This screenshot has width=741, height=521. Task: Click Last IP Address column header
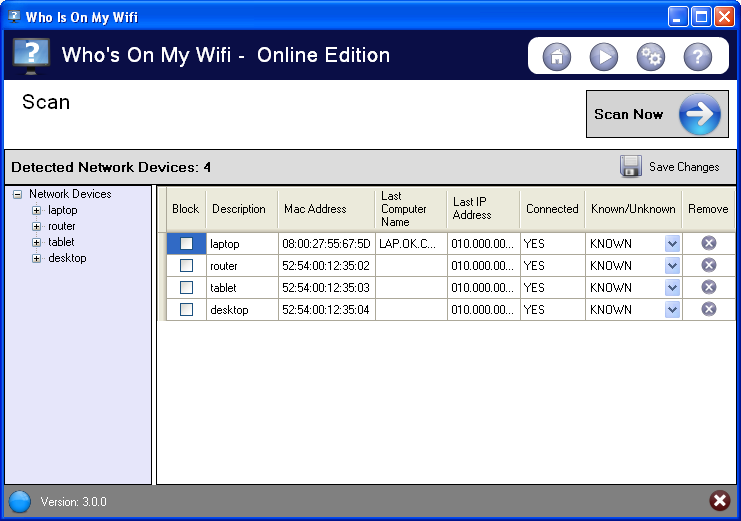click(x=483, y=208)
